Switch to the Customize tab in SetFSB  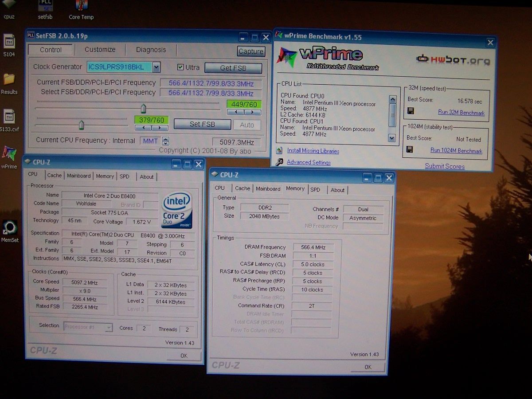click(x=100, y=50)
